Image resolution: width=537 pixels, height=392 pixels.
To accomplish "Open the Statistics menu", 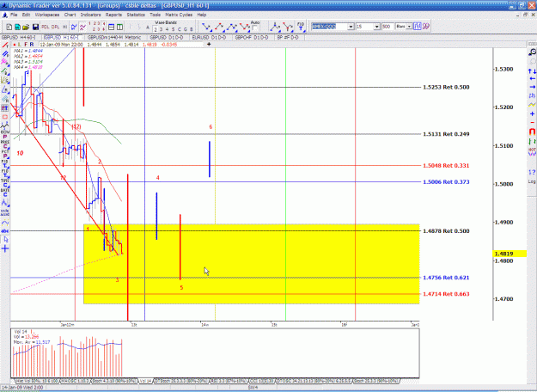I will click(x=136, y=15).
